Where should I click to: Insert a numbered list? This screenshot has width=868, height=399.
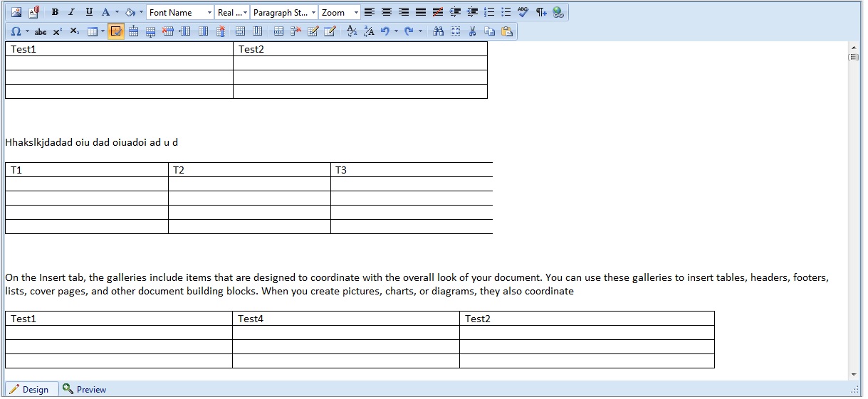click(x=489, y=12)
